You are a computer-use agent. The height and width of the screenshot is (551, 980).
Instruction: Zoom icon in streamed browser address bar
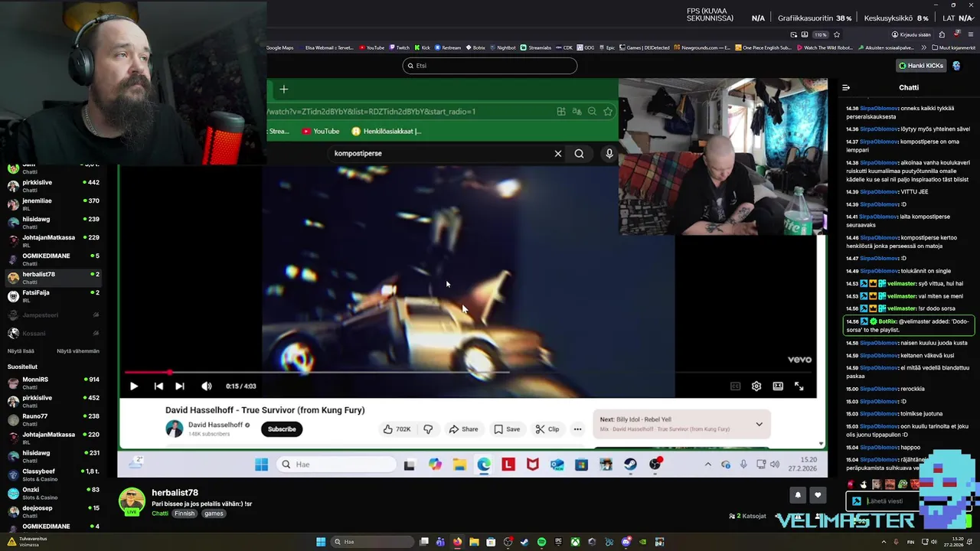[x=592, y=112]
